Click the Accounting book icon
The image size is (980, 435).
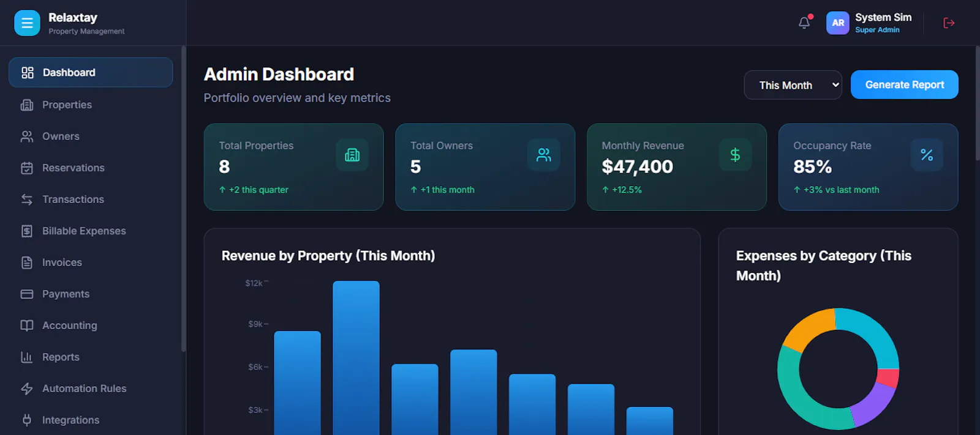[x=27, y=325]
